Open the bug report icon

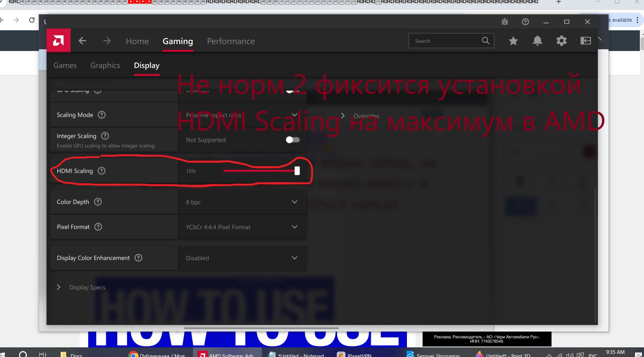505,22
